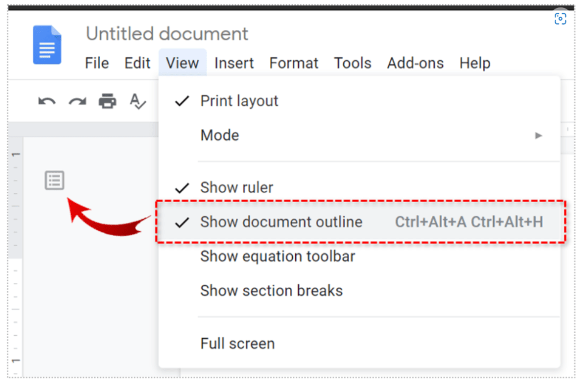Click Show section breaks menu entry
The image size is (588, 384).
point(271,291)
